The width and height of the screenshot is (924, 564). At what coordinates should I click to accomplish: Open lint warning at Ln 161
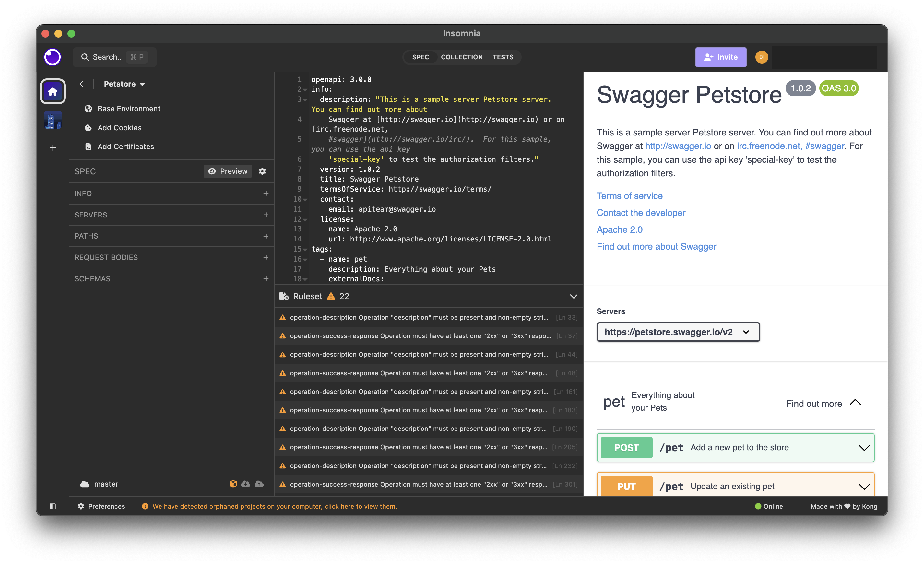pos(429,392)
